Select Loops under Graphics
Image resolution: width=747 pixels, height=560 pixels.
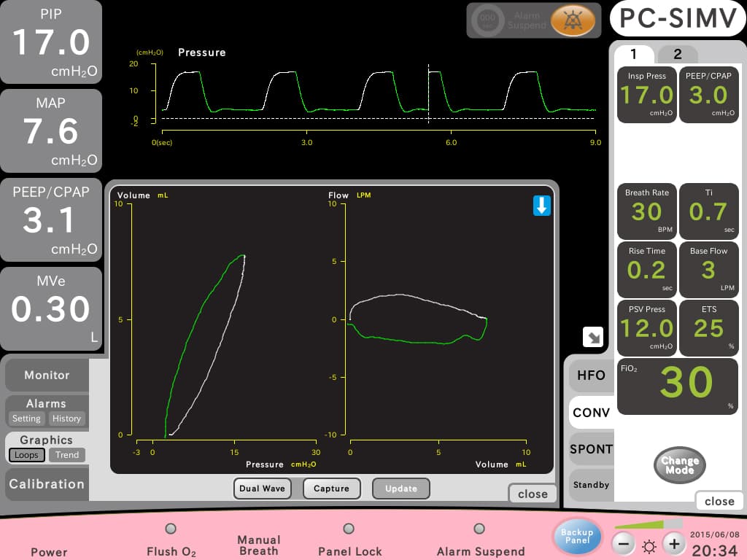[x=27, y=455]
